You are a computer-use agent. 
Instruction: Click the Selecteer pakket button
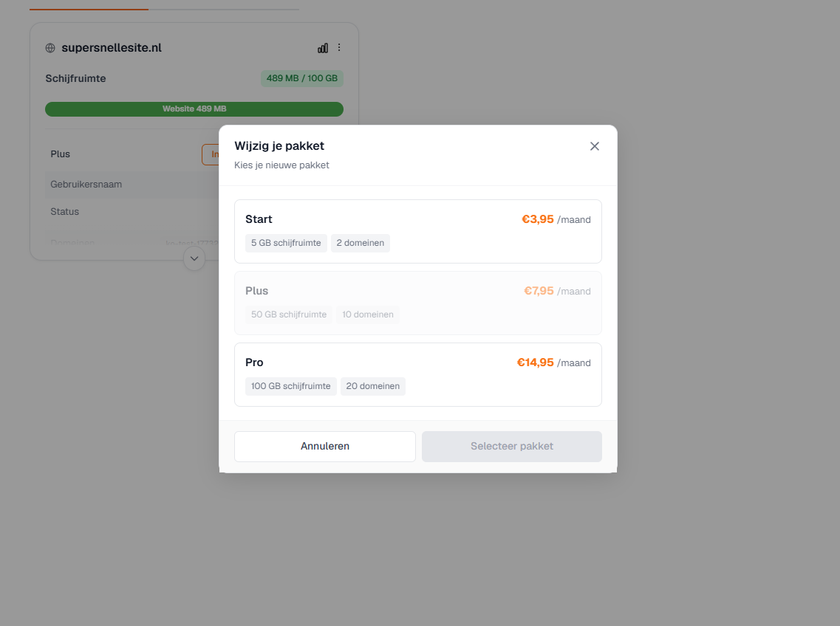tap(511, 446)
